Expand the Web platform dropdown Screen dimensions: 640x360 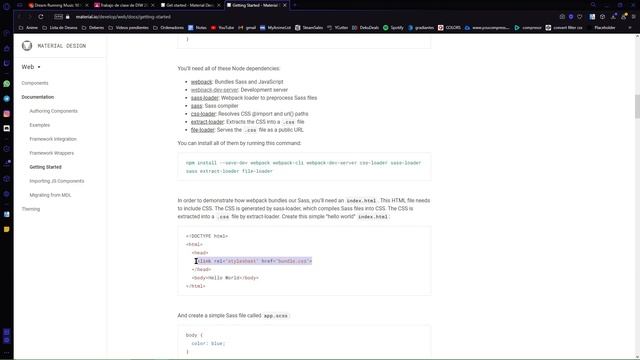click(31, 67)
